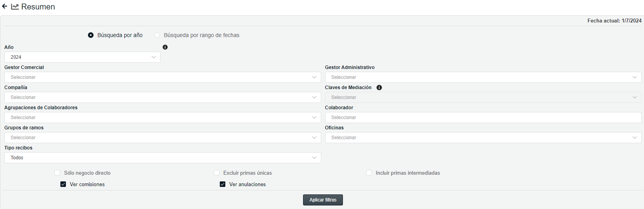Check Excluir primas únicas
This screenshot has height=209, width=644.
pyautogui.click(x=217, y=173)
